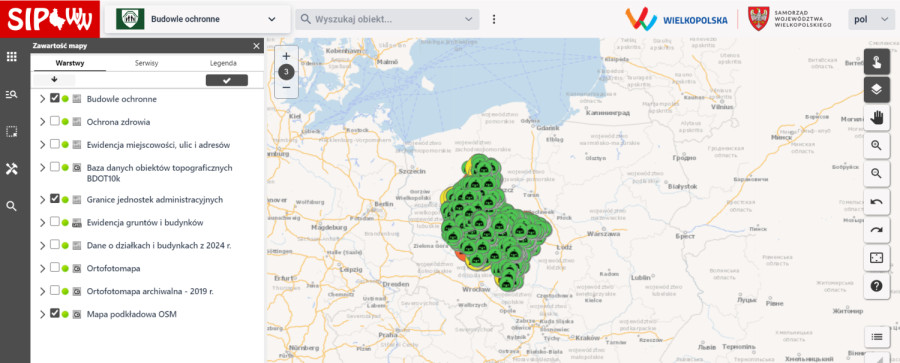900x363 pixels.
Task: Open the tools icon in the left sidebar
Action: point(11,169)
